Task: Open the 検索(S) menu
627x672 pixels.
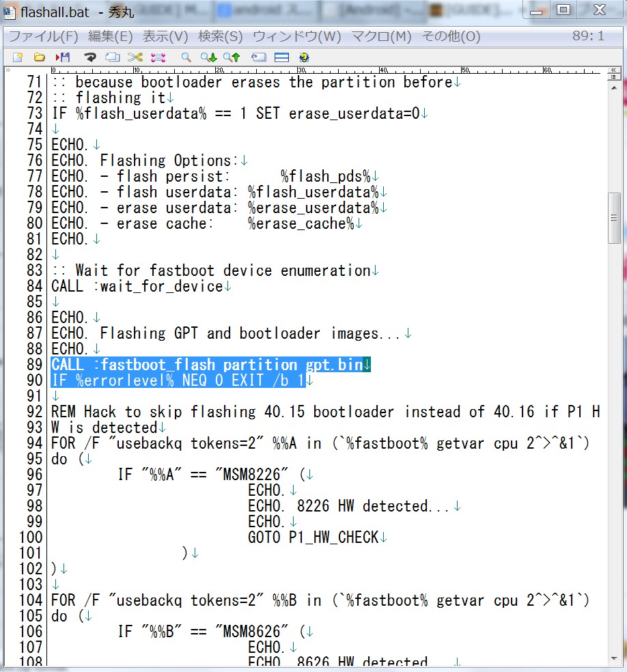Action: pyautogui.click(x=221, y=36)
